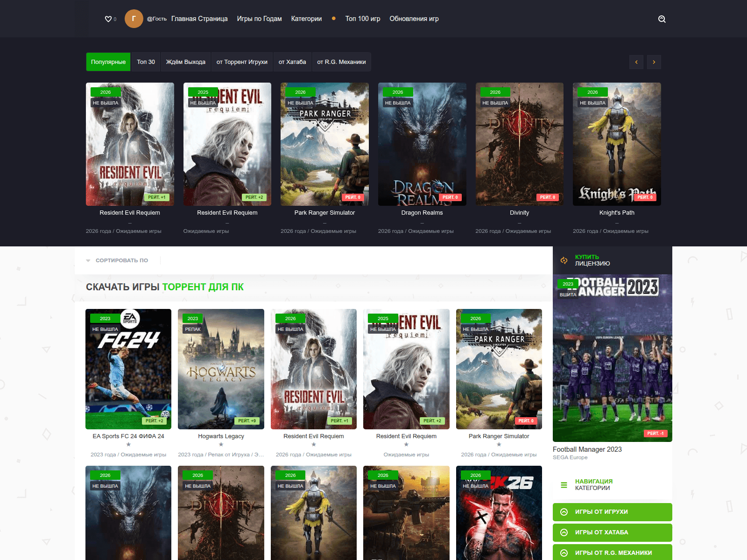The height and width of the screenshot is (560, 747).
Task: Go to Игры по Годам menu item
Action: [x=259, y=19]
